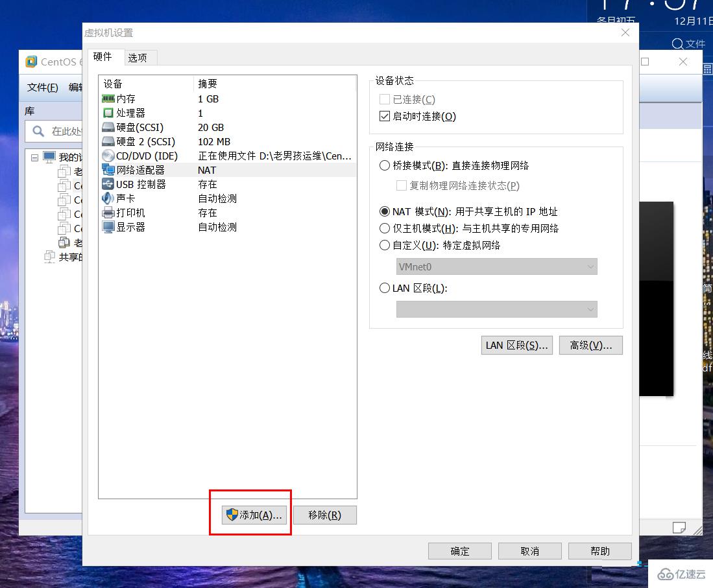Viewport: 713px width, 588px height.
Task: Click the 声卡 sound card icon
Action: click(x=108, y=198)
